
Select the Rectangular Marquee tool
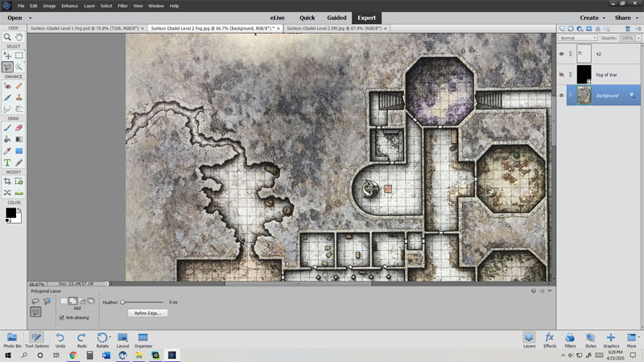(x=19, y=56)
